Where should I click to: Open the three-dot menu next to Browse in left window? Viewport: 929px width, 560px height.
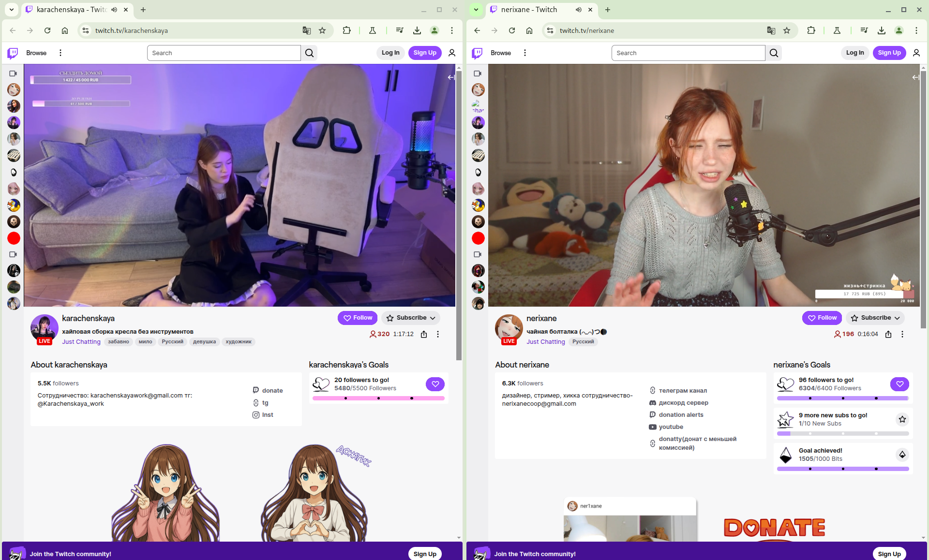(x=60, y=53)
